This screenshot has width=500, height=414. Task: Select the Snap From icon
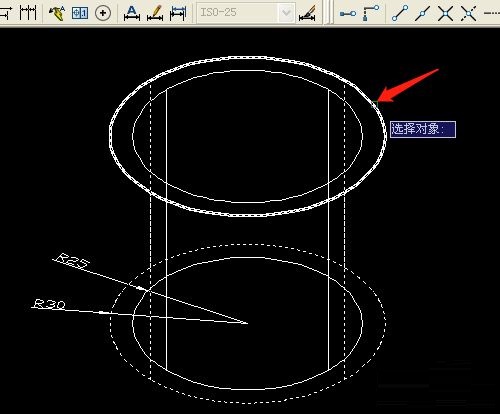(371, 13)
